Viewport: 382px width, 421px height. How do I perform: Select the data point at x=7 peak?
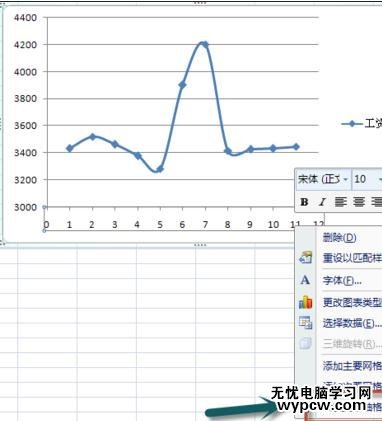205,44
